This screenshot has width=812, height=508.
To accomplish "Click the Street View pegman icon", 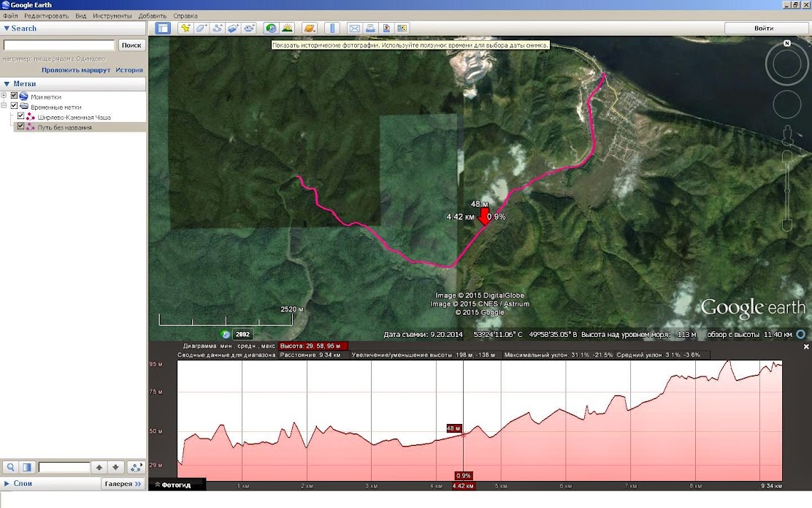I will 788,137.
